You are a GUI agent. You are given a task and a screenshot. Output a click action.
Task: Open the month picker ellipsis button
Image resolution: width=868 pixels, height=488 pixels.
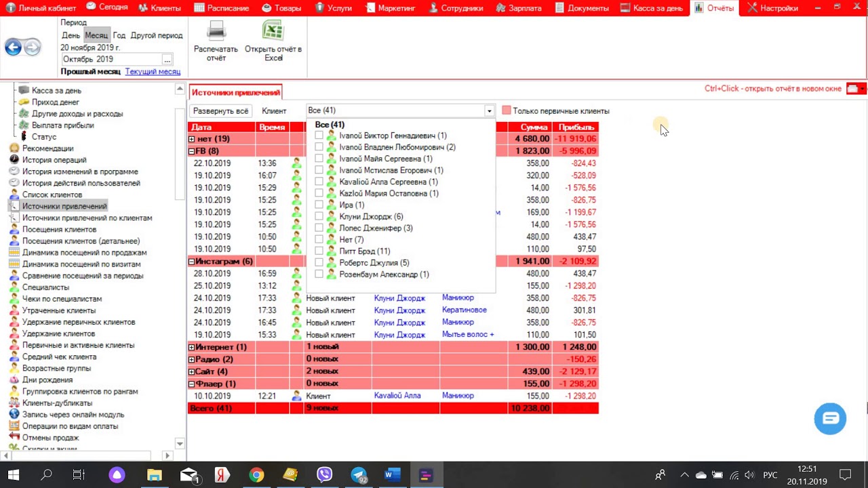tap(167, 60)
